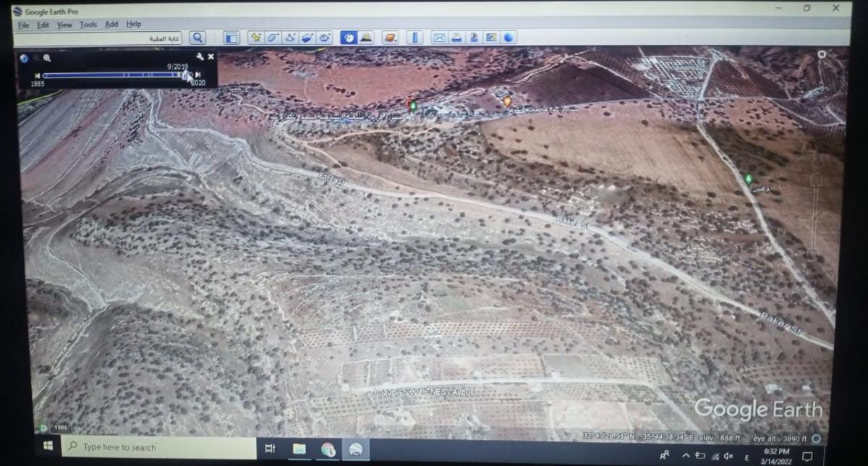Open the planets switcher dropdown

point(391,38)
